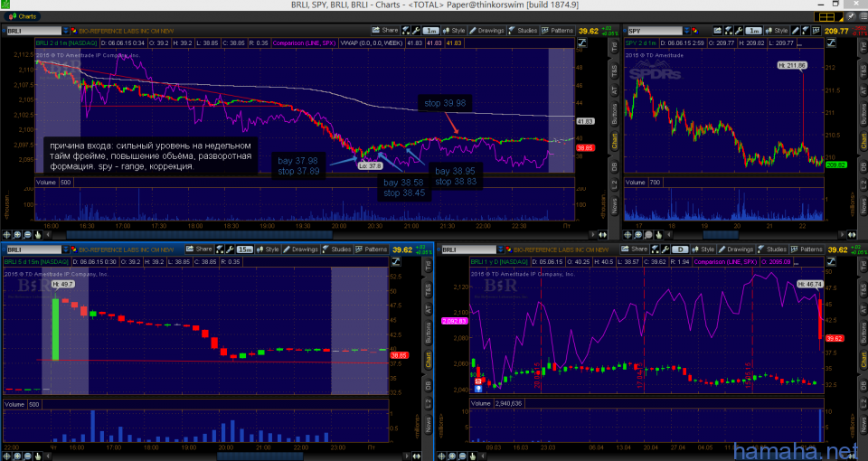Click zoom in icon under BRLI 1m chart
The height and width of the screenshot is (461, 868).
click(17, 235)
